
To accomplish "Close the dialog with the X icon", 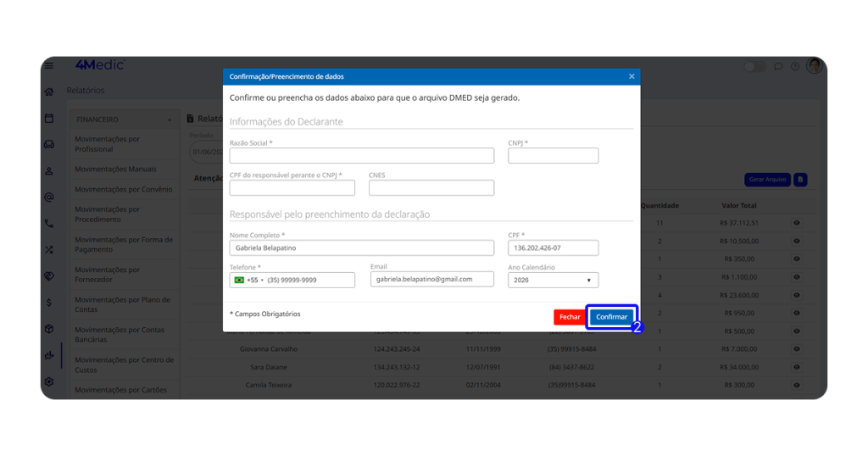I will pos(632,76).
